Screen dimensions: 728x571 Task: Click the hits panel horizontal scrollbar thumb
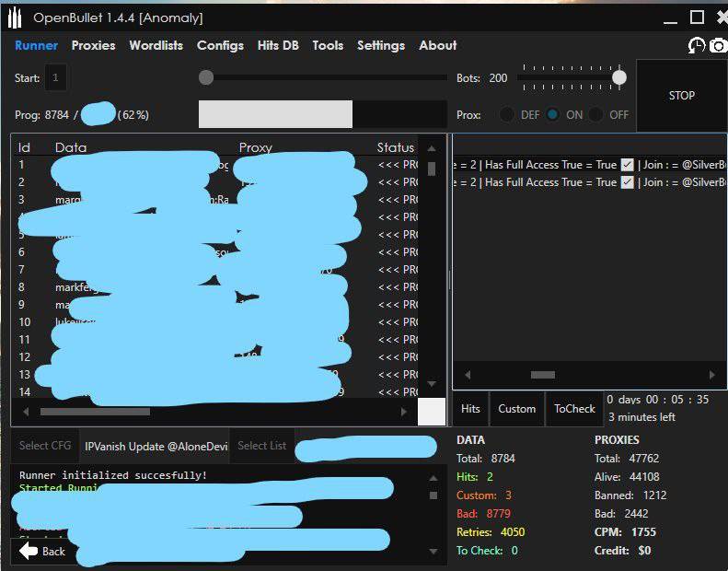pyautogui.click(x=543, y=375)
